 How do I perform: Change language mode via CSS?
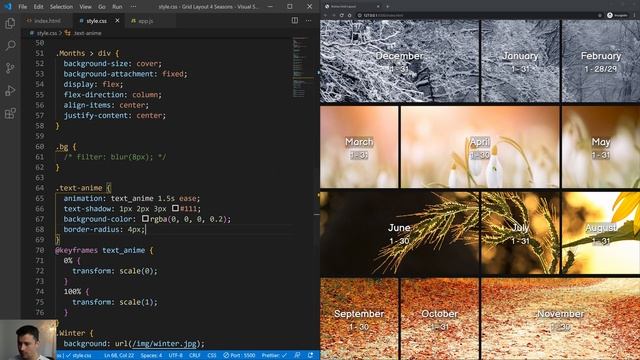pyautogui.click(x=212, y=355)
